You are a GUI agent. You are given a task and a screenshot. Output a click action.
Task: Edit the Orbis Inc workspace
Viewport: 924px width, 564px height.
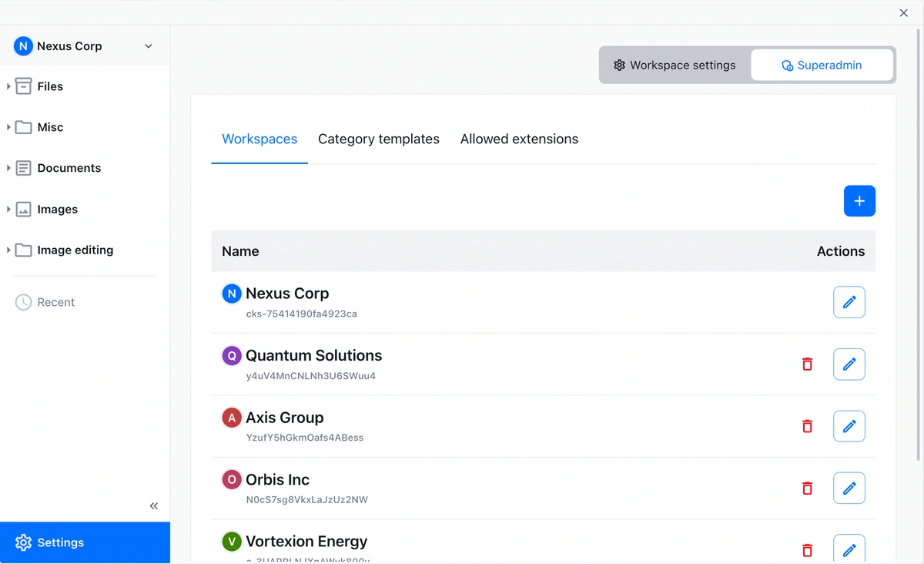tap(849, 488)
